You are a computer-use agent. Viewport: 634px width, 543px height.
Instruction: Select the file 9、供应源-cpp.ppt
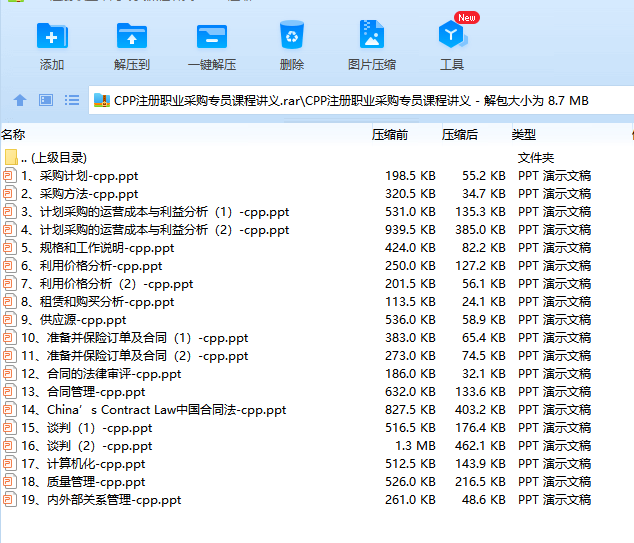[x=73, y=320]
